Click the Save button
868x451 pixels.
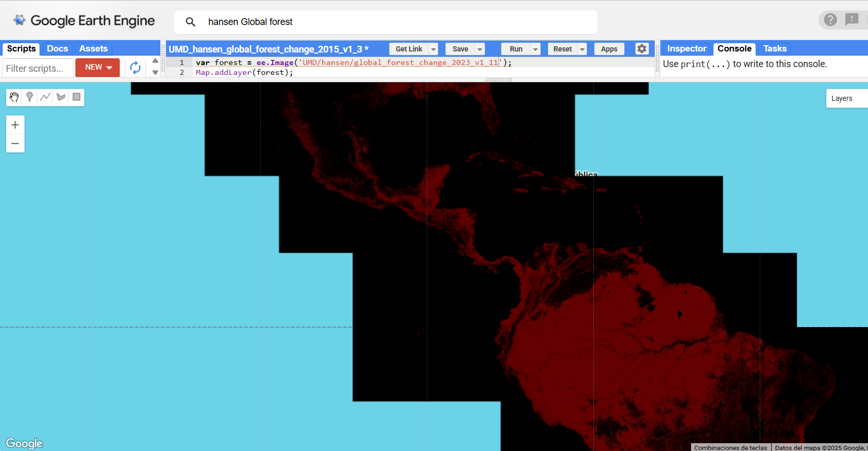(x=460, y=49)
